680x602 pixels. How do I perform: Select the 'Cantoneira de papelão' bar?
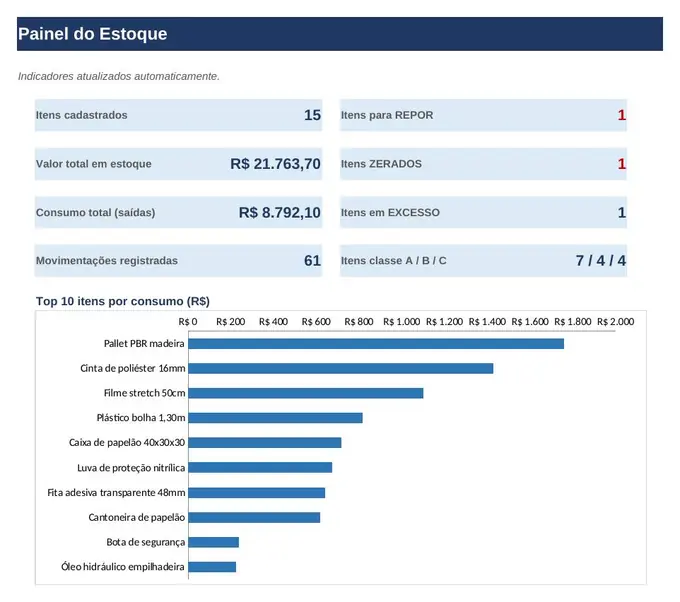pos(254,517)
